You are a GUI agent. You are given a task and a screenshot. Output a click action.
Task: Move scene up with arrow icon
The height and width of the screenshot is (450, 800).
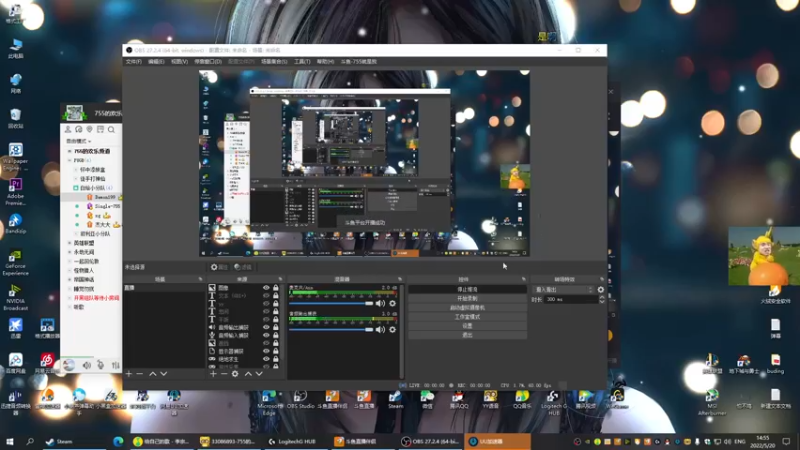[153, 374]
